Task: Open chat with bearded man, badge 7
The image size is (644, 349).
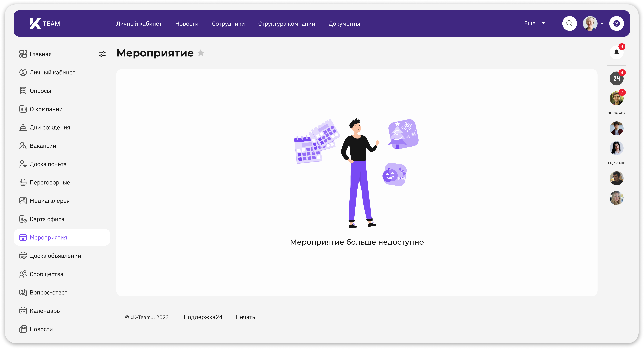Action: [616, 98]
